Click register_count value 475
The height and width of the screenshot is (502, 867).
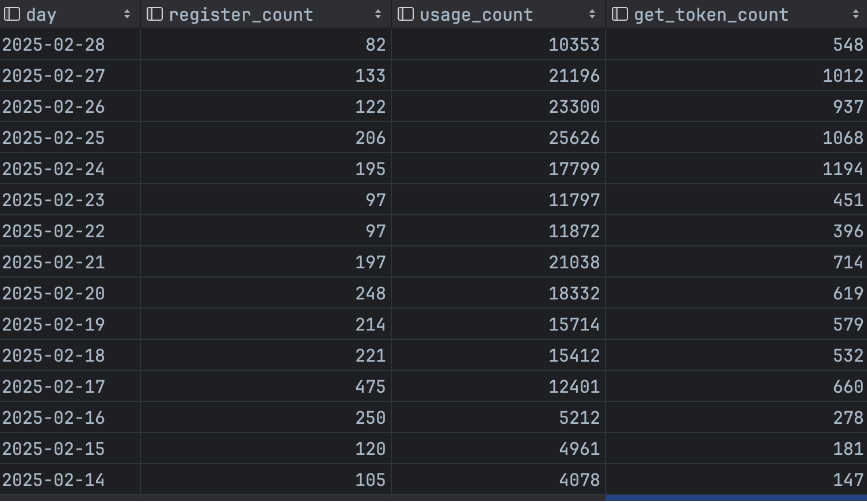click(x=370, y=386)
